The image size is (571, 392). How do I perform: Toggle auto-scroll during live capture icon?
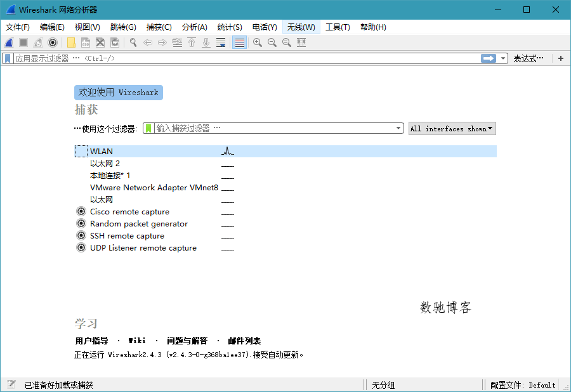pyautogui.click(x=221, y=42)
